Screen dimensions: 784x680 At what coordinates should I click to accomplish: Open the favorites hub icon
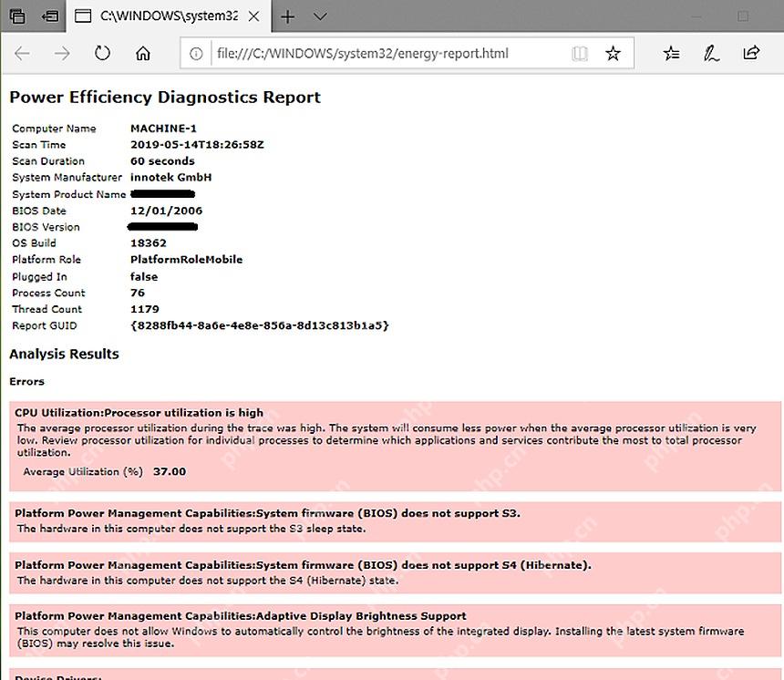point(672,53)
